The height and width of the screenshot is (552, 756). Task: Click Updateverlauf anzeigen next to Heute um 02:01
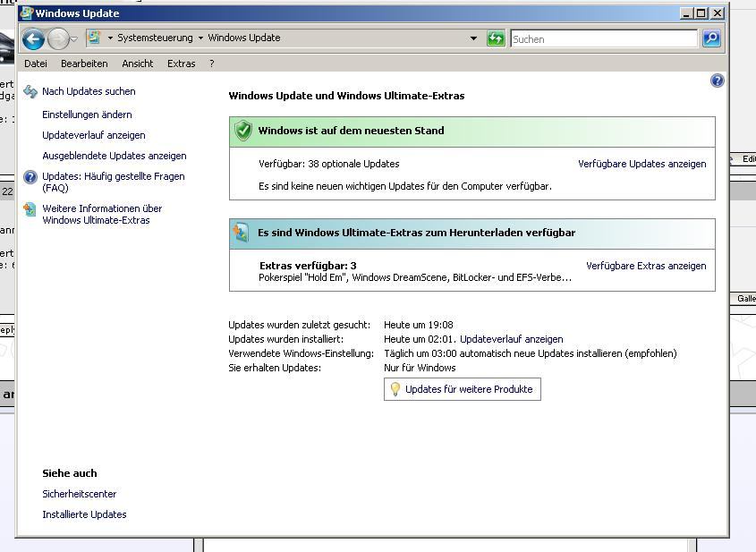[x=512, y=339]
